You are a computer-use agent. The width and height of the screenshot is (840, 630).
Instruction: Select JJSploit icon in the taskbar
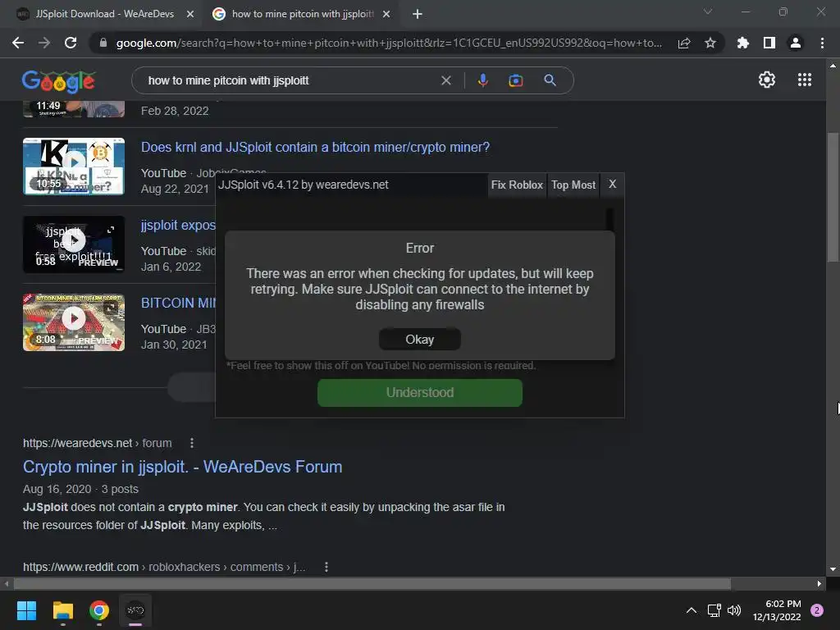click(x=135, y=610)
